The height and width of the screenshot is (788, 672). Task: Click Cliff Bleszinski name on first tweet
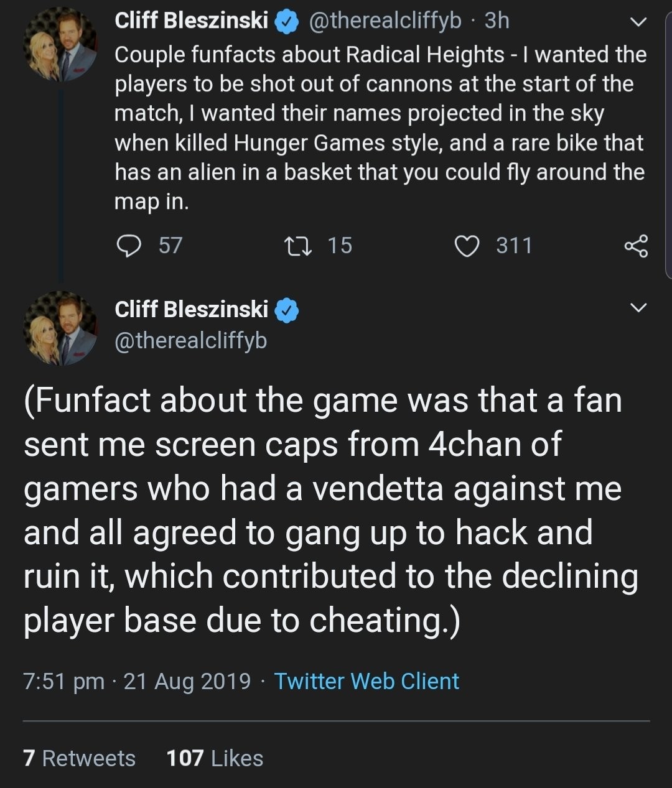coord(191,21)
